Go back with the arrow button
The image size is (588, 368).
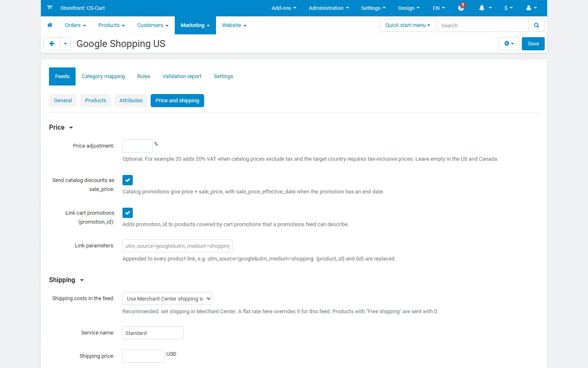click(52, 44)
